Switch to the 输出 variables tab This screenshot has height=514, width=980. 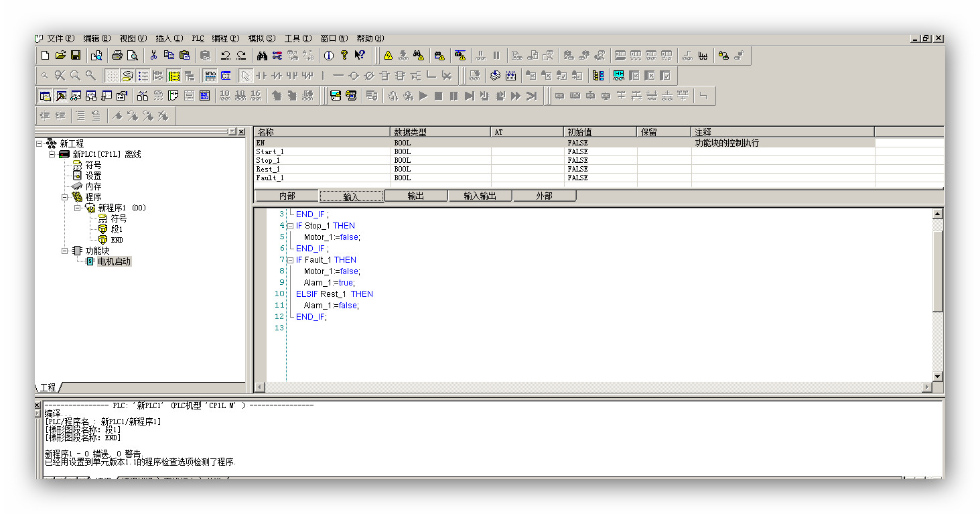tap(415, 196)
